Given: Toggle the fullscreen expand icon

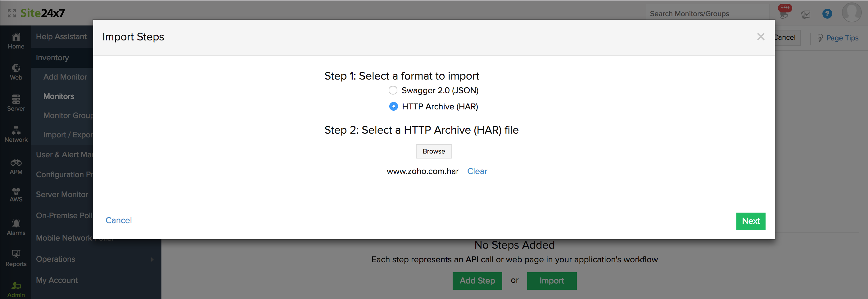Looking at the screenshot, I should point(12,13).
